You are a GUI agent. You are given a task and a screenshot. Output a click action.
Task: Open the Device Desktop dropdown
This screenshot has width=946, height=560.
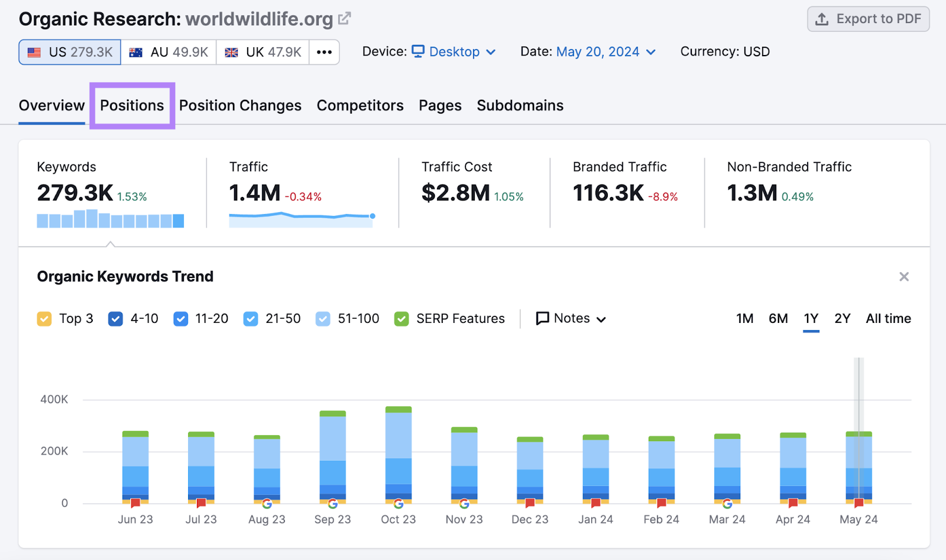pyautogui.click(x=453, y=52)
